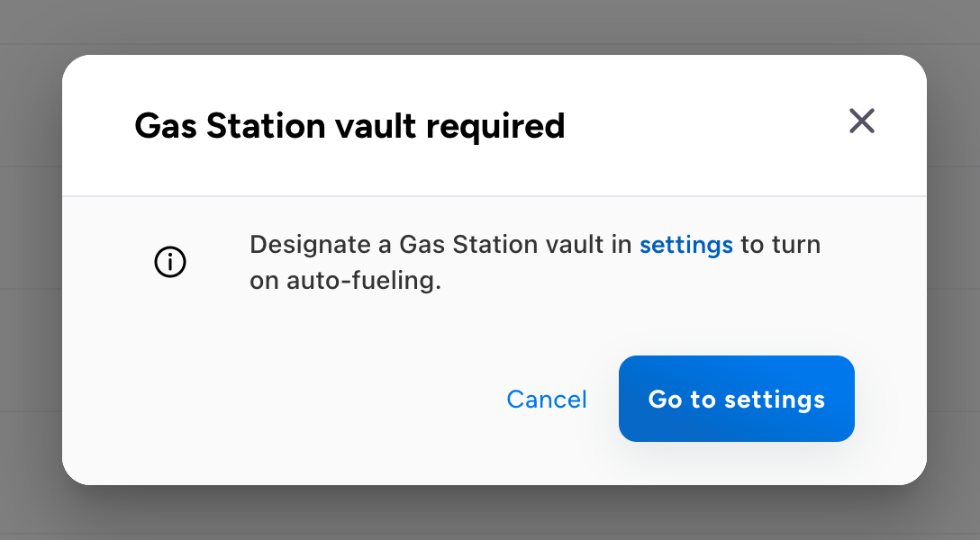
Task: Click the X icon in dialog header
Action: coord(861,121)
